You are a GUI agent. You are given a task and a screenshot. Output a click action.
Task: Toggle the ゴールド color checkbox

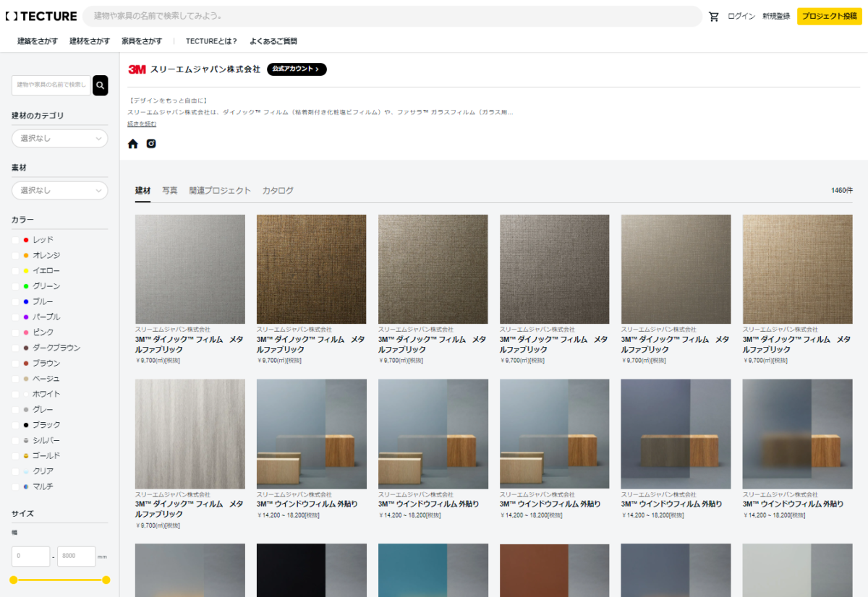(16, 456)
